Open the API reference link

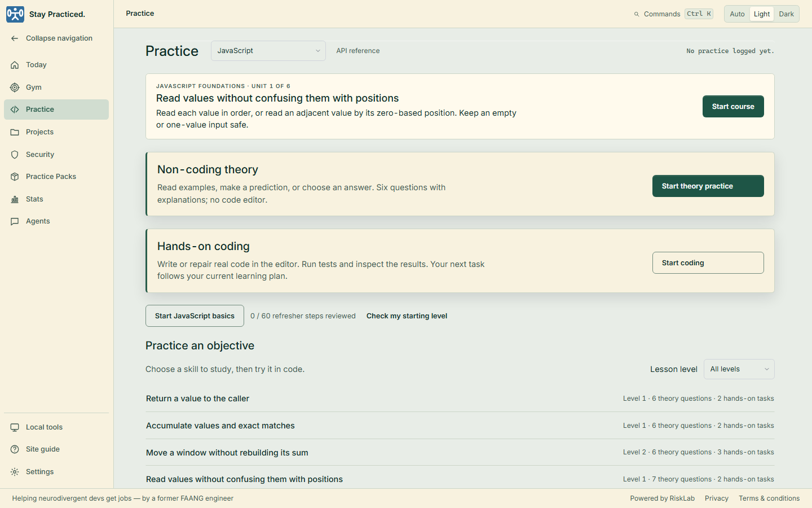click(x=358, y=51)
